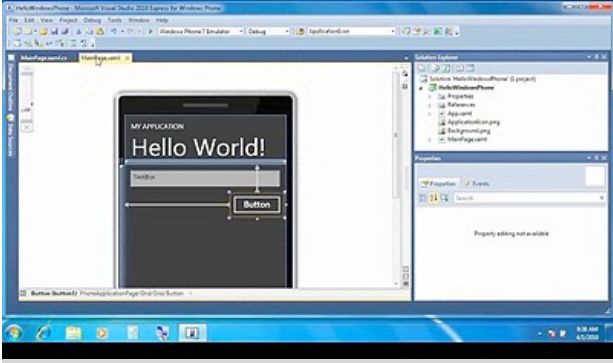Start debugging with the green play icon

150,31
